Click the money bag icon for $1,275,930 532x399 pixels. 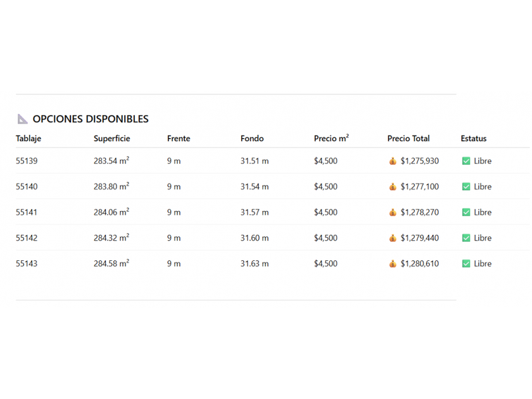(393, 161)
